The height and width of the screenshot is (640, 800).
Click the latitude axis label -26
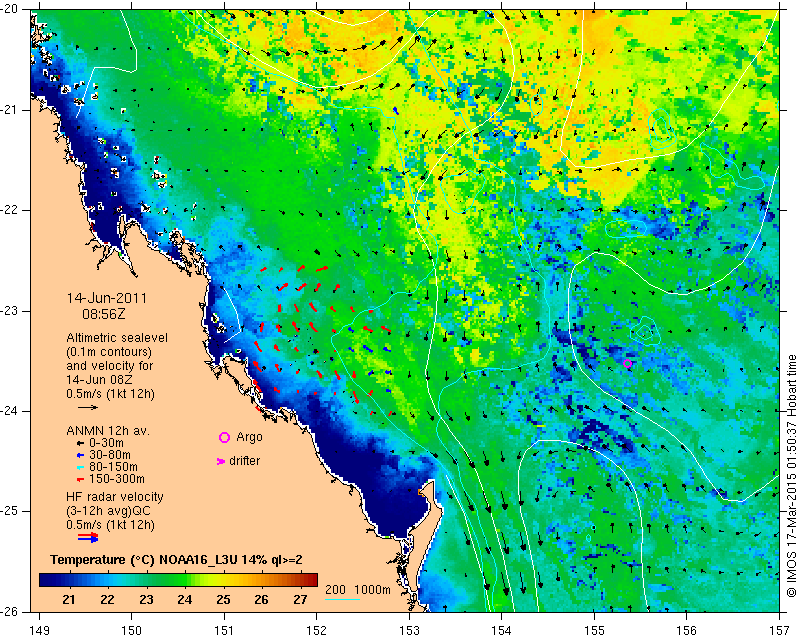(x=10, y=611)
